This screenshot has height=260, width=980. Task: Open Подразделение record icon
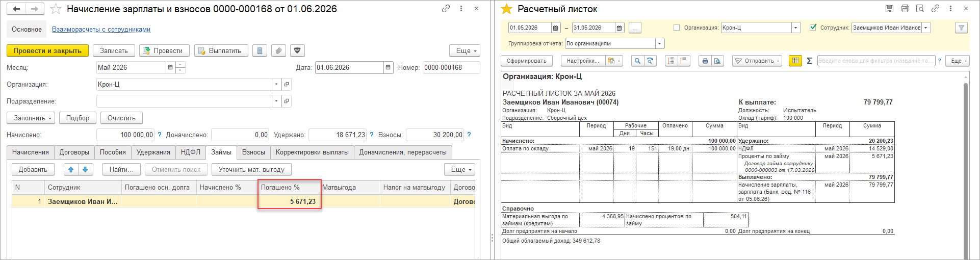[287, 101]
